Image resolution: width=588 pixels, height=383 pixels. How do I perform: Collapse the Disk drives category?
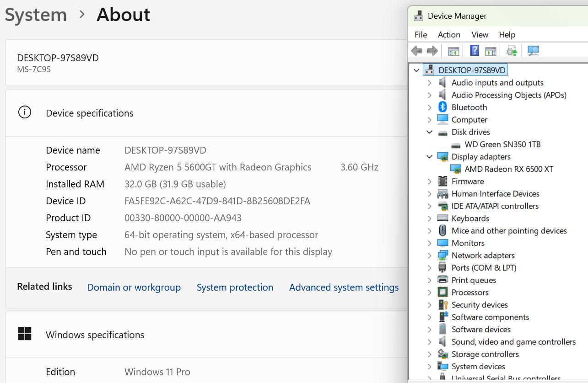point(429,132)
